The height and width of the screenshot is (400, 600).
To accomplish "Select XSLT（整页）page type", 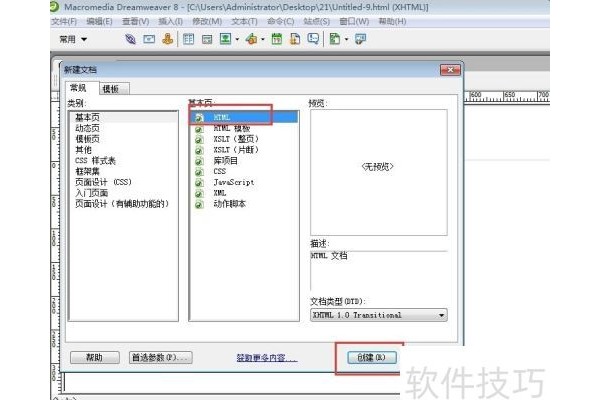I will (x=244, y=139).
